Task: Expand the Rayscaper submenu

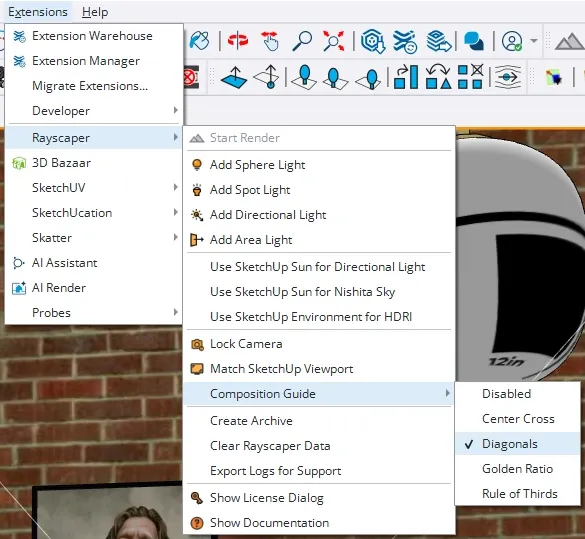Action: click(94, 138)
